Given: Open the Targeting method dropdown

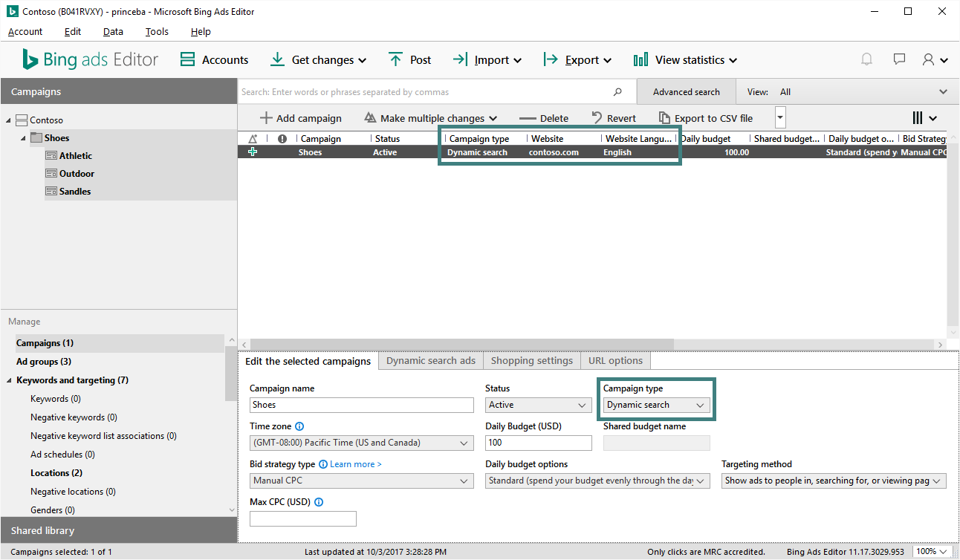Looking at the screenshot, I should click(x=834, y=481).
